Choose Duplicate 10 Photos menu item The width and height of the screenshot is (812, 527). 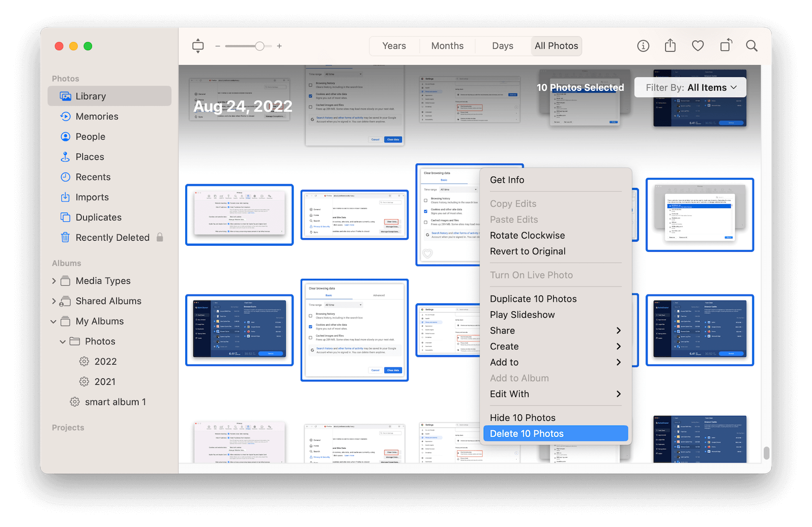click(556, 299)
